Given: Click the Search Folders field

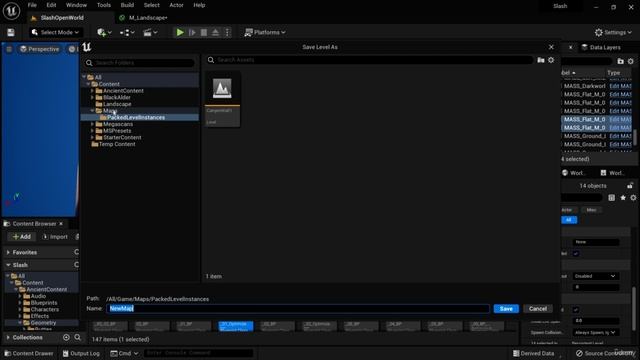Looking at the screenshot, I should pyautogui.click(x=140, y=63).
